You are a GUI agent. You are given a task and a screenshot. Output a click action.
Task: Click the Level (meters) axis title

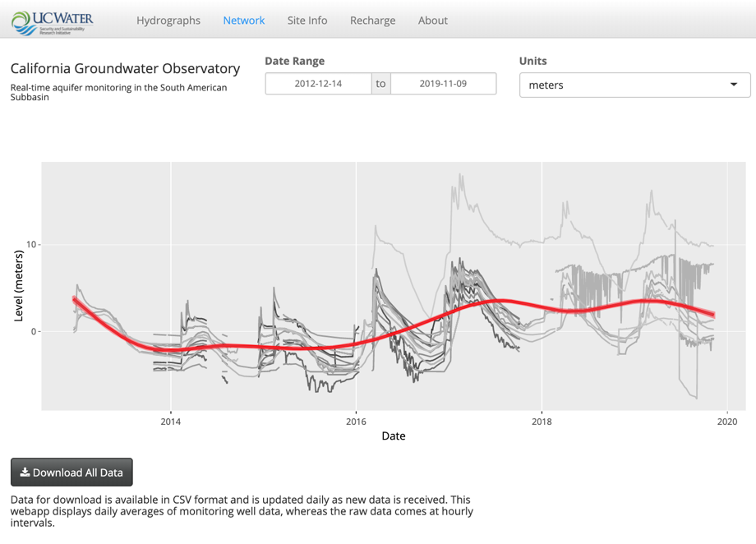18,285
